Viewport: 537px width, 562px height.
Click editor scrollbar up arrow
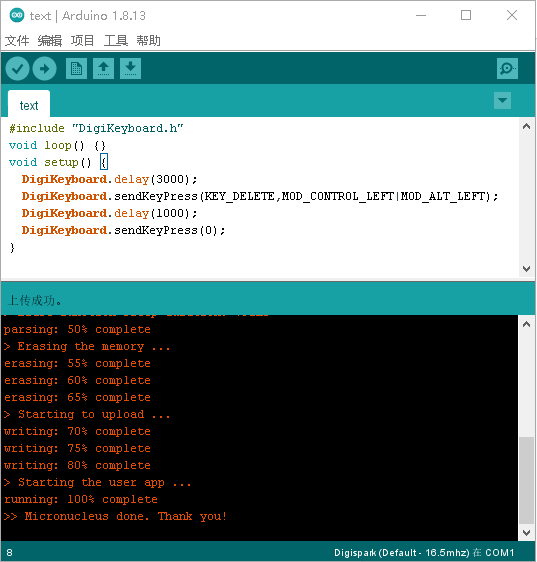point(526,127)
